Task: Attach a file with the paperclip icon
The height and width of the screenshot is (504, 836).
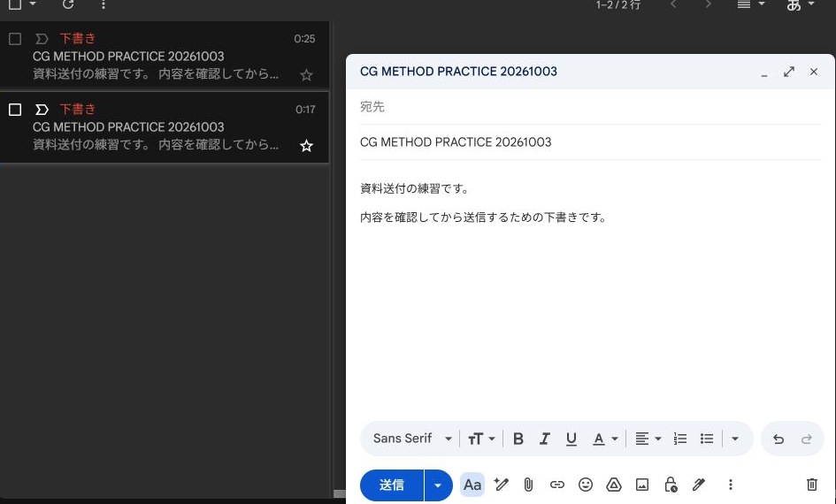Action: [x=528, y=485]
